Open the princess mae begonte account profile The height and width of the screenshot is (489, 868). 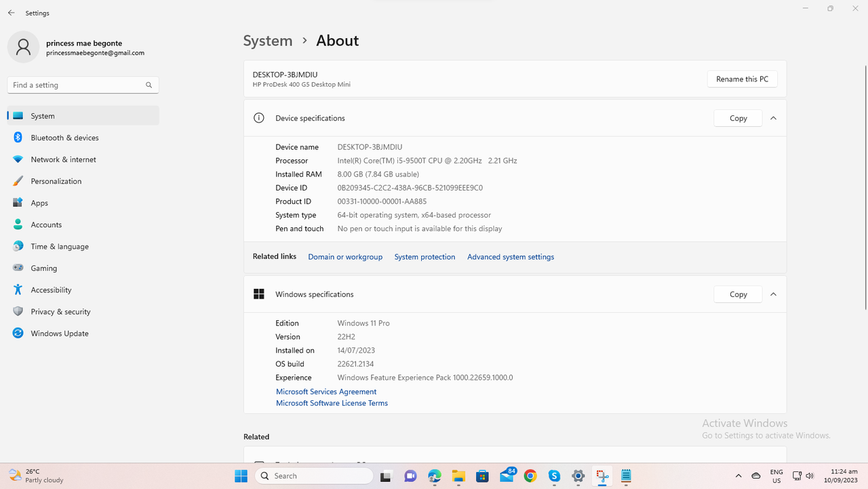83,47
